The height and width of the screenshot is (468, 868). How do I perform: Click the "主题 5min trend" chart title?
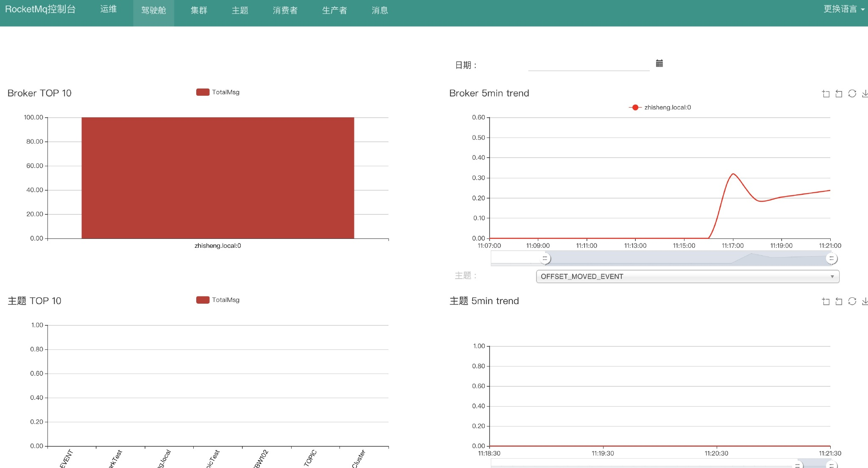(x=484, y=301)
